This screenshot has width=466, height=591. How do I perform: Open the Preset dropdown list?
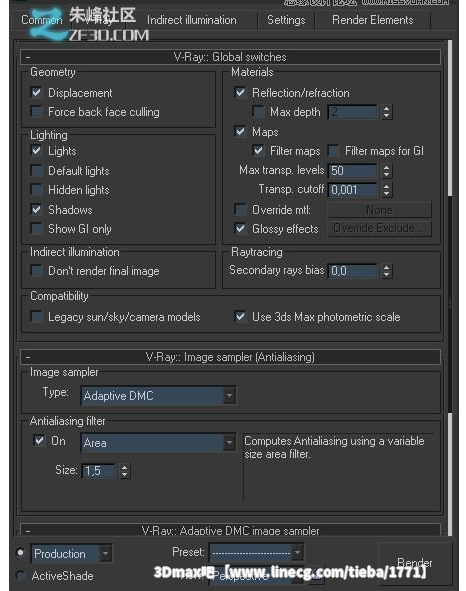(256, 553)
